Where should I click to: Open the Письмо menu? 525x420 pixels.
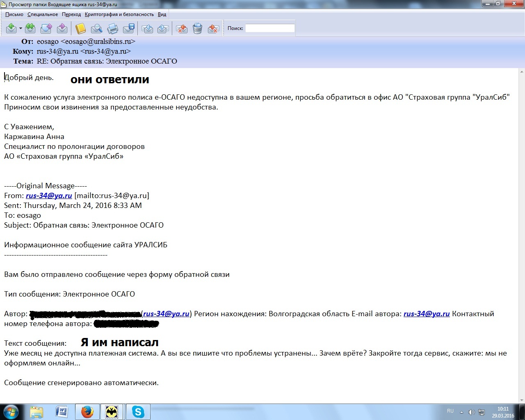click(x=14, y=14)
